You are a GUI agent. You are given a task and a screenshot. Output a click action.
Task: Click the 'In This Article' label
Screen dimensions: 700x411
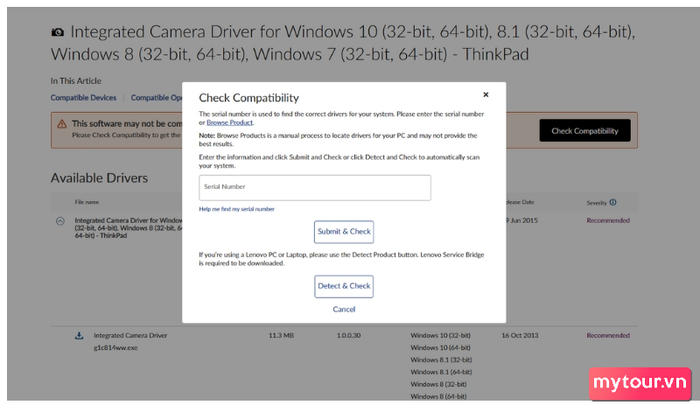coord(76,81)
